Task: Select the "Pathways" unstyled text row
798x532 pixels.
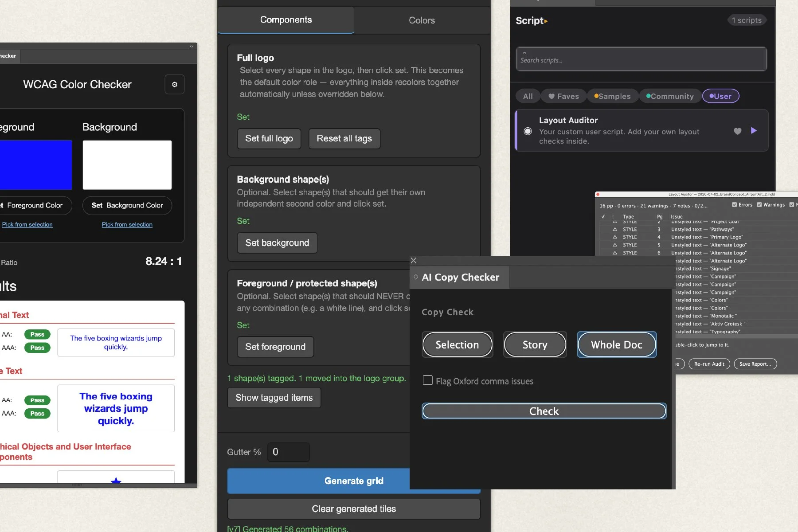Action: coord(699,229)
